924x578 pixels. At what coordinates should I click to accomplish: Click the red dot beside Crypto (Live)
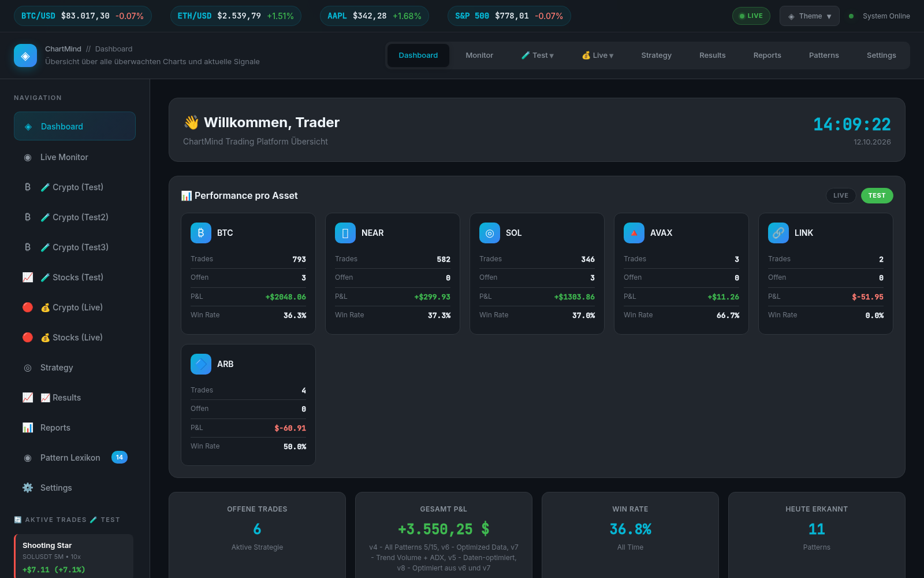click(x=28, y=307)
